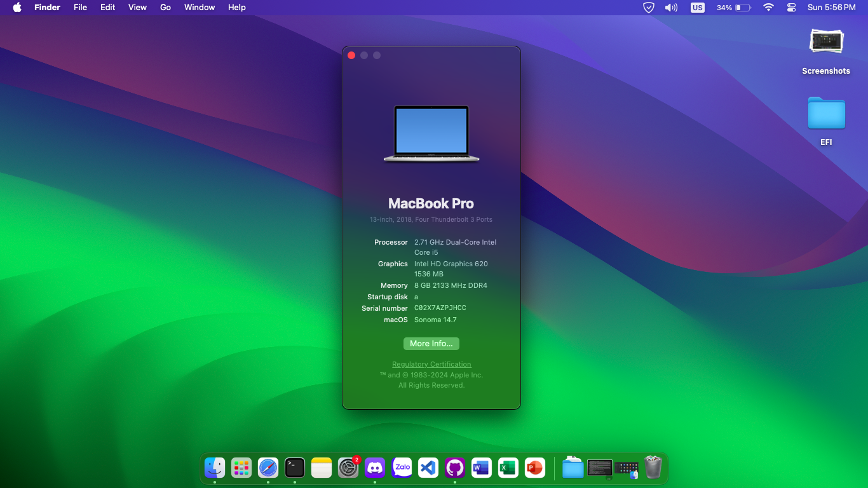This screenshot has height=488, width=868.
Task: Click the Sun 5:56 PM clock
Action: (831, 8)
